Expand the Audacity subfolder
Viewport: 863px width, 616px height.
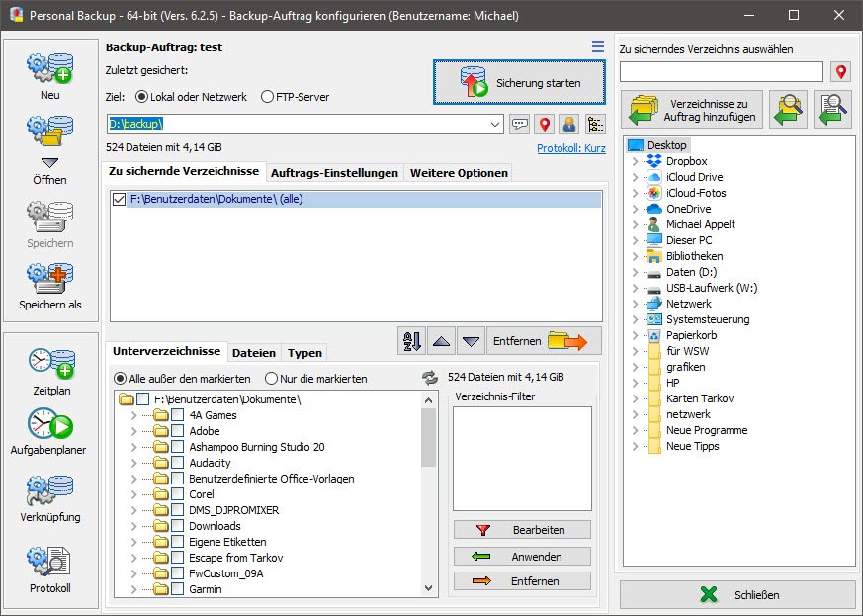(134, 463)
